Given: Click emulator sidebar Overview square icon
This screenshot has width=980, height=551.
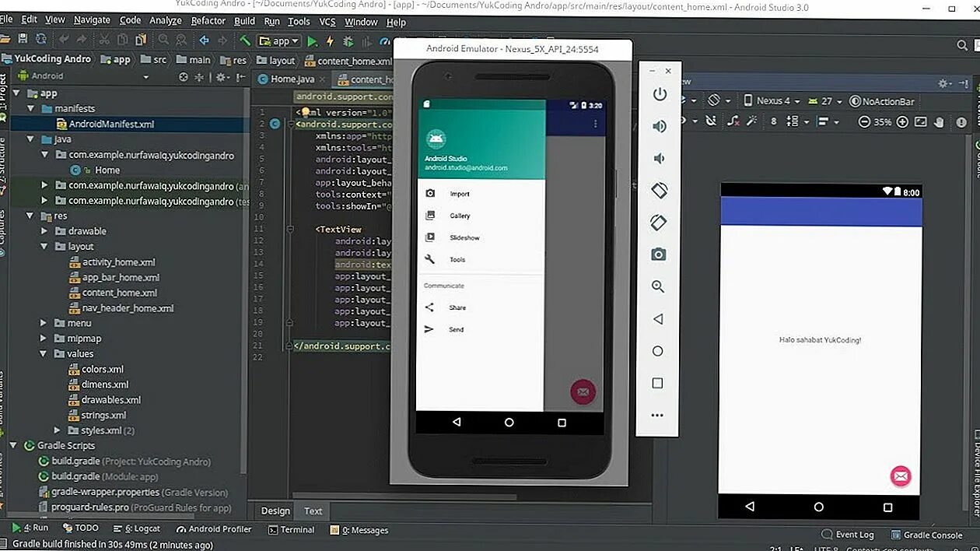Looking at the screenshot, I should click(x=658, y=383).
